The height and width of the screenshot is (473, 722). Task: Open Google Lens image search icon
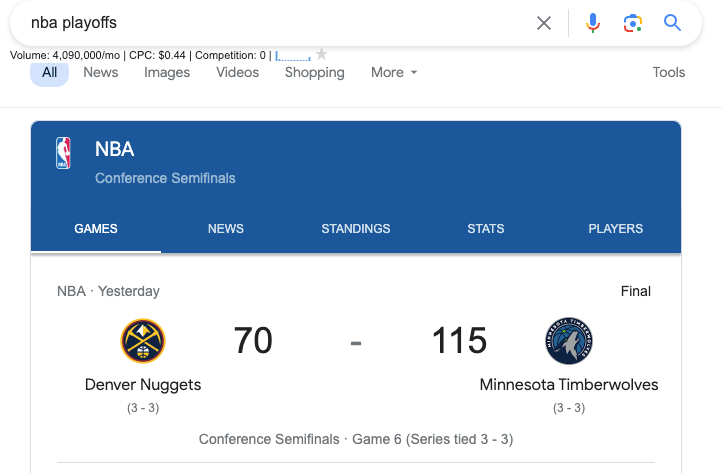(633, 23)
